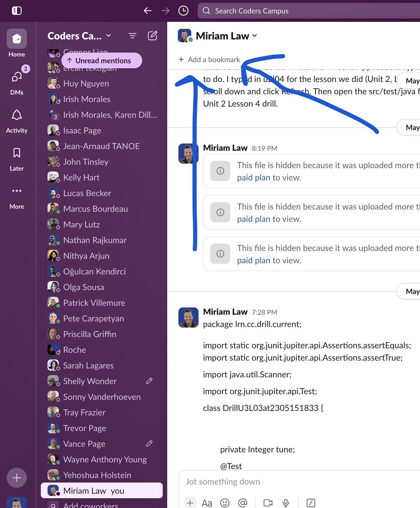Open DM with Yehoshua Holstein
Screen dimensions: 420x508
102,475
